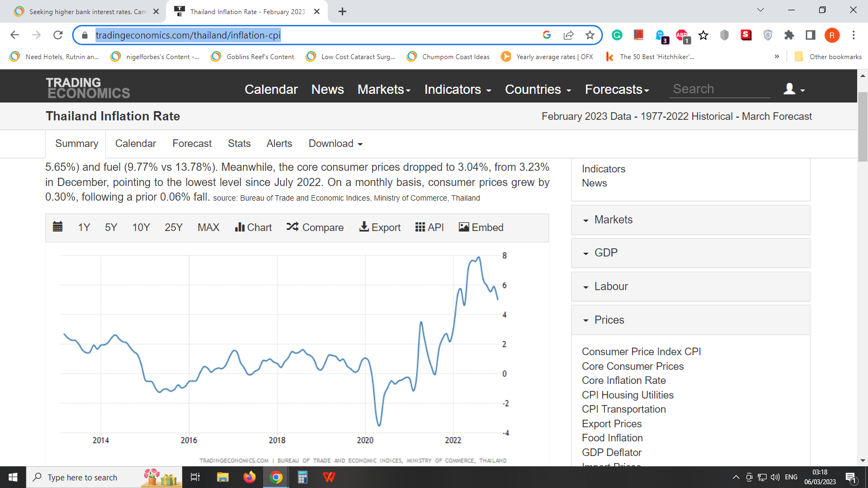Export chart data via download icon
This screenshot has height=488, width=868.
(x=364, y=227)
